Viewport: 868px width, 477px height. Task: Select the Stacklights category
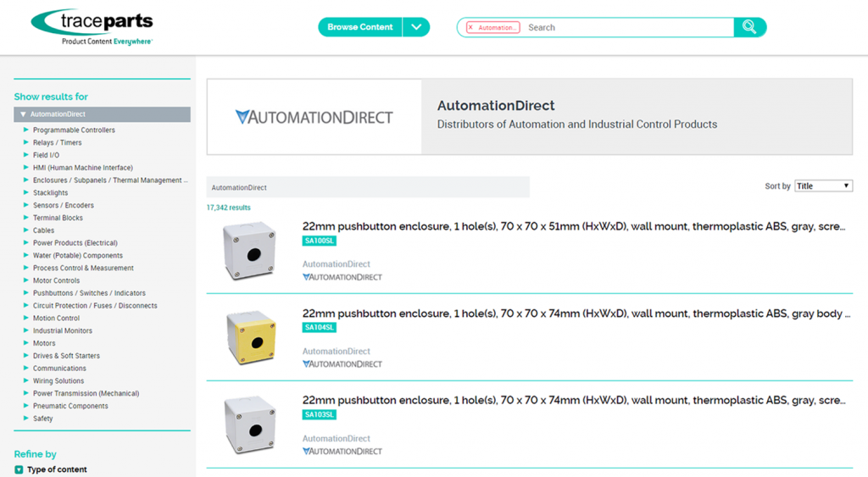(x=50, y=193)
